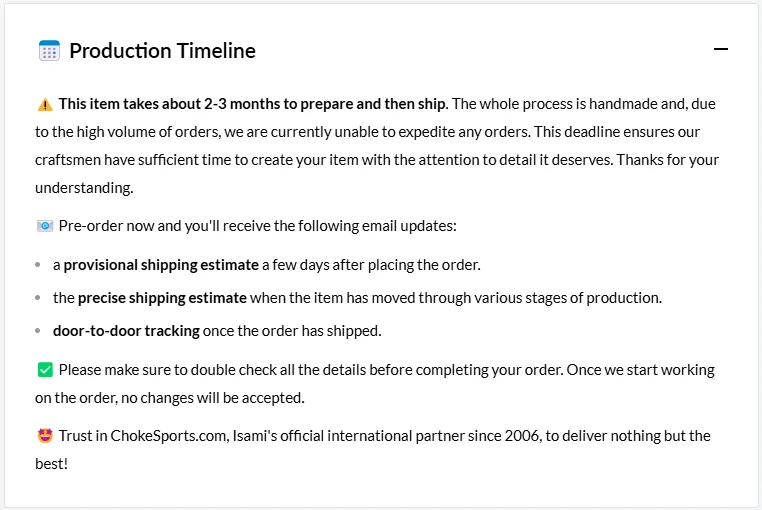Screen dimensions: 762x510
Task: Click the third bullet point dot
Action: coord(38,331)
